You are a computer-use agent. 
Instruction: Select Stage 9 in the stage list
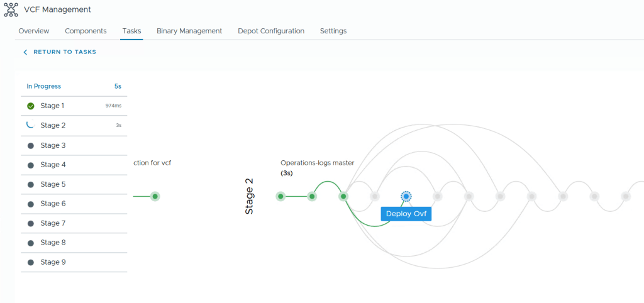53,262
